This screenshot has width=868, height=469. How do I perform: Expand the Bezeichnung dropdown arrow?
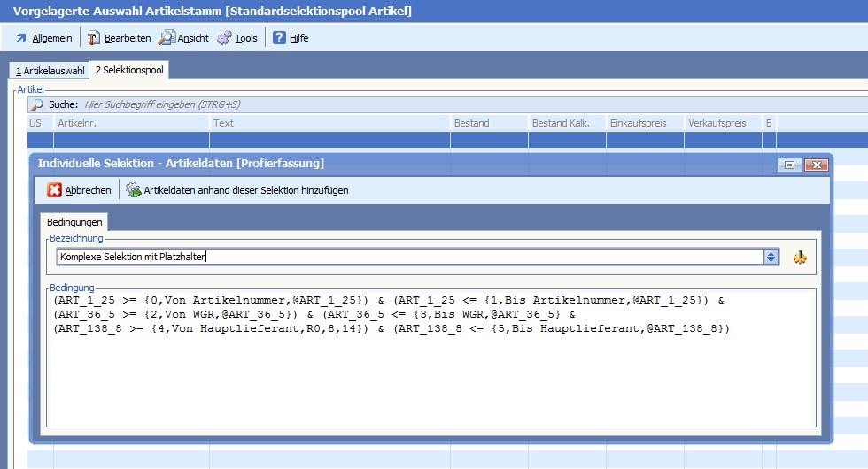(771, 257)
